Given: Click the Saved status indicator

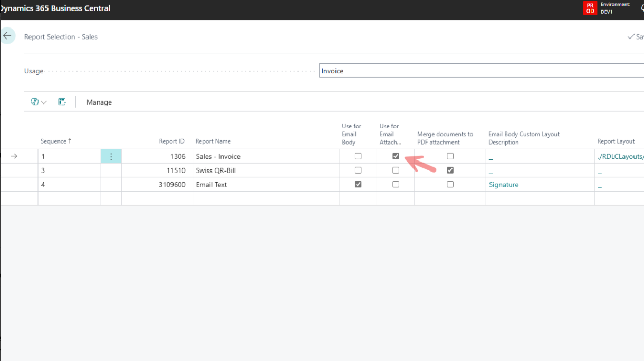Looking at the screenshot, I should (636, 37).
